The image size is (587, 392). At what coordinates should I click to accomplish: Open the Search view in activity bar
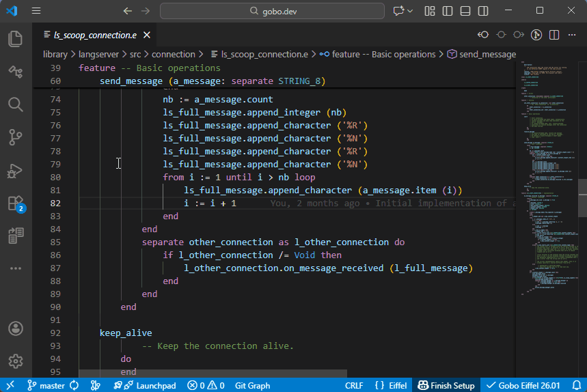click(x=16, y=104)
